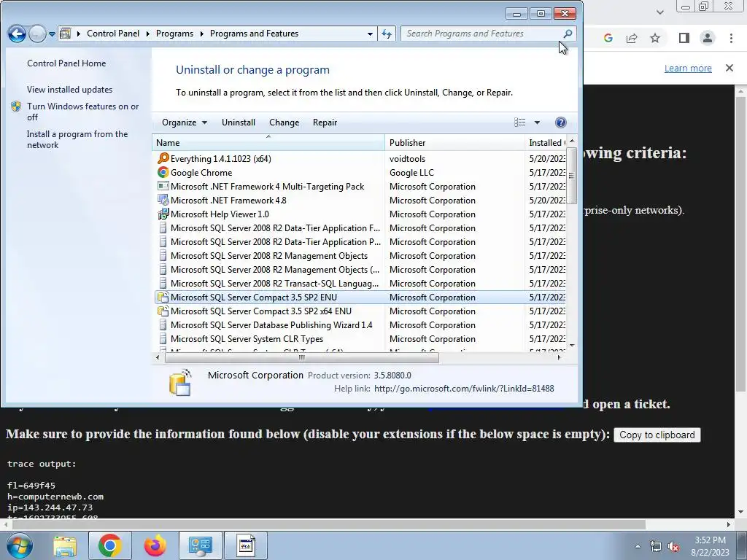Image resolution: width=747 pixels, height=560 pixels.
Task: Select SQL Server Database Publishing Wizard 1.4 row
Action: (x=360, y=324)
